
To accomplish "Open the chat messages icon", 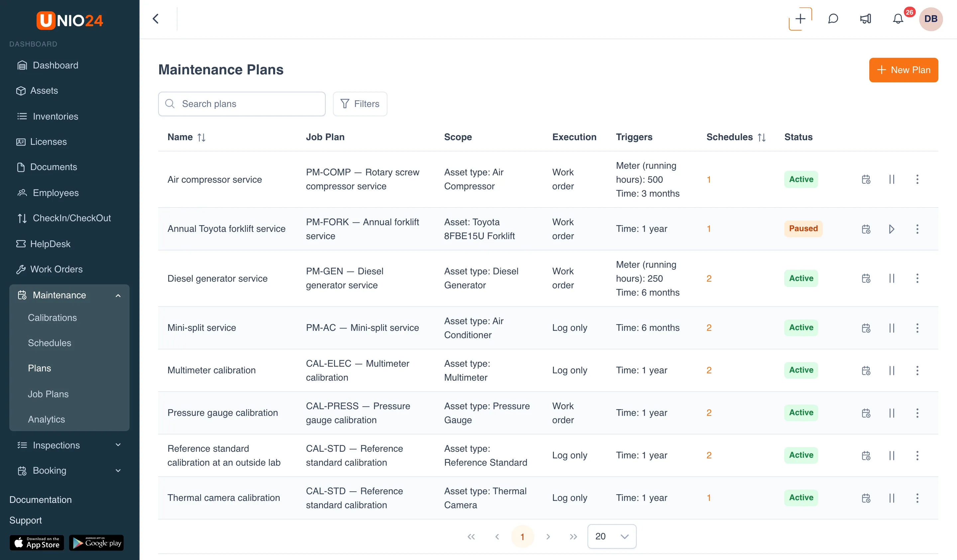I will pyautogui.click(x=833, y=19).
